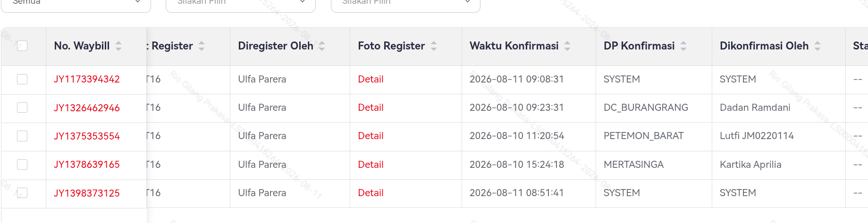Sort by DP Konfirmasi arrows
The height and width of the screenshot is (223, 868).
pos(683,46)
